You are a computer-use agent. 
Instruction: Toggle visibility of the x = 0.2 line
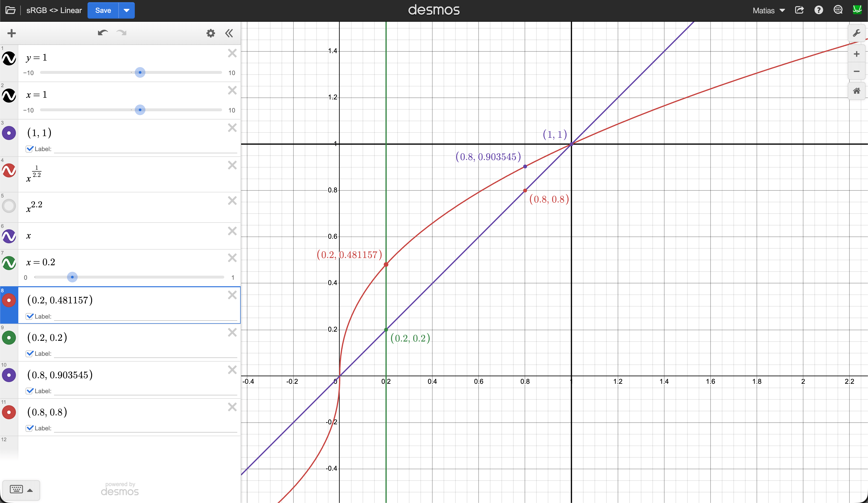(9, 263)
